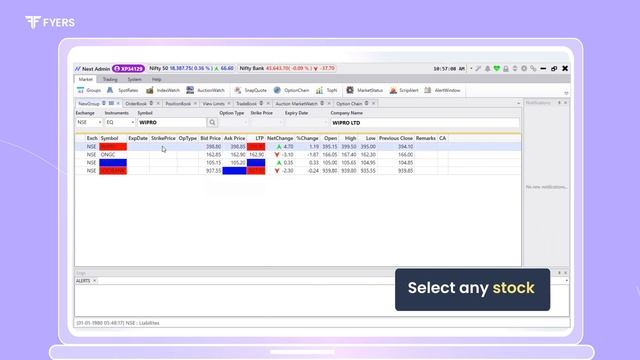Click the Company Name field showing WIPRO LTD
Screen dimensions: 640x360
click(x=424, y=122)
